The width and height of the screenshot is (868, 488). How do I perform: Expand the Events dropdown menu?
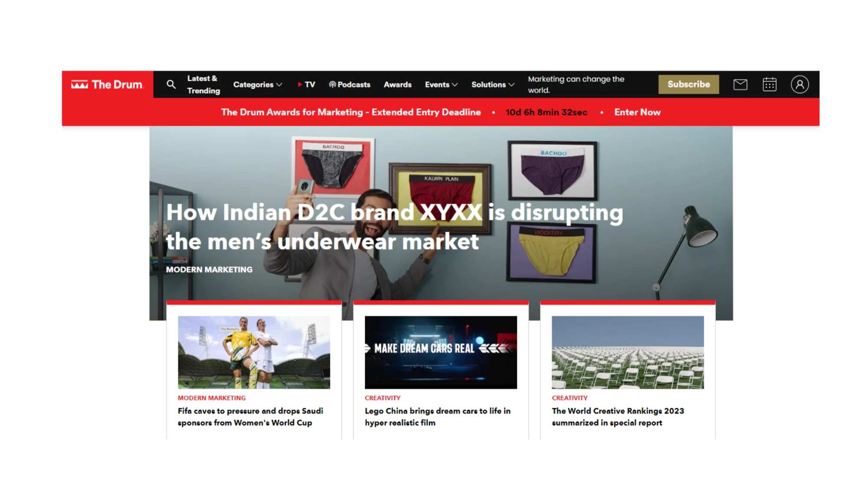[441, 84]
